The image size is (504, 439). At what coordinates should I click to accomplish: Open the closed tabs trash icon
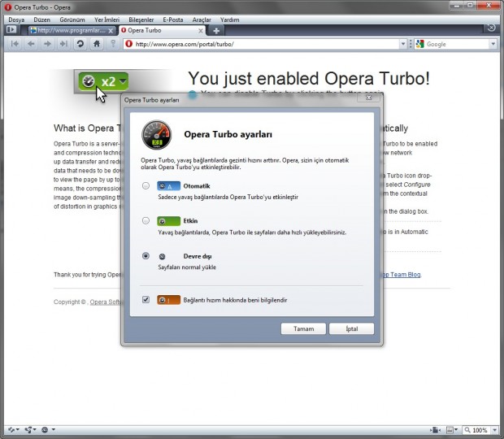[491, 28]
